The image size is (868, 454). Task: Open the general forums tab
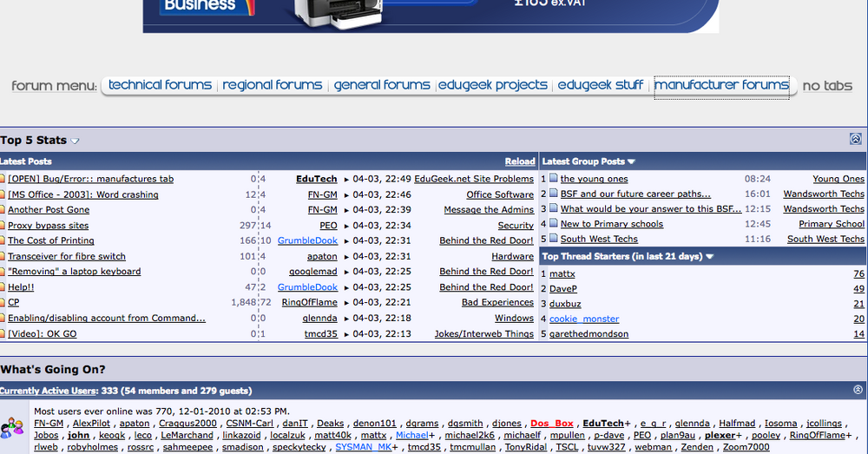click(x=382, y=85)
